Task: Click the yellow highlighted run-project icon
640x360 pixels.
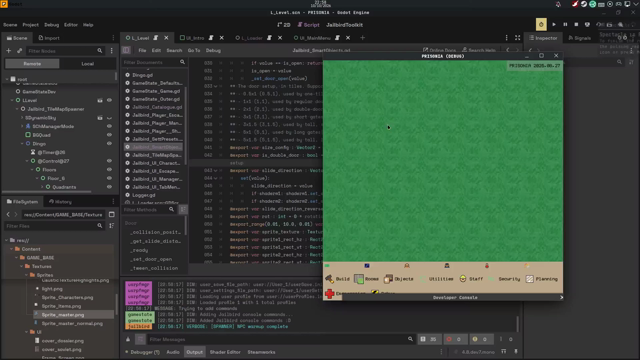Action: (541, 24)
